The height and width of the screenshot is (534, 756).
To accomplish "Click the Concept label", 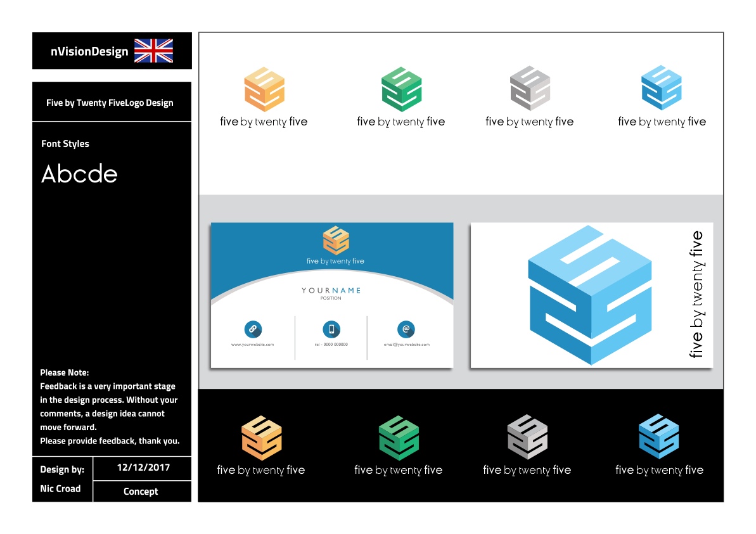I will coord(141,492).
